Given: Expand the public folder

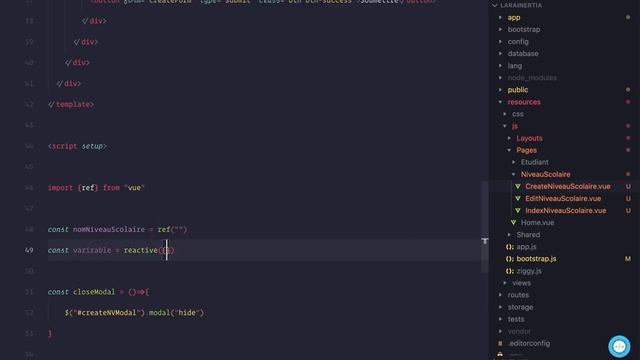Looking at the screenshot, I should coord(500,90).
